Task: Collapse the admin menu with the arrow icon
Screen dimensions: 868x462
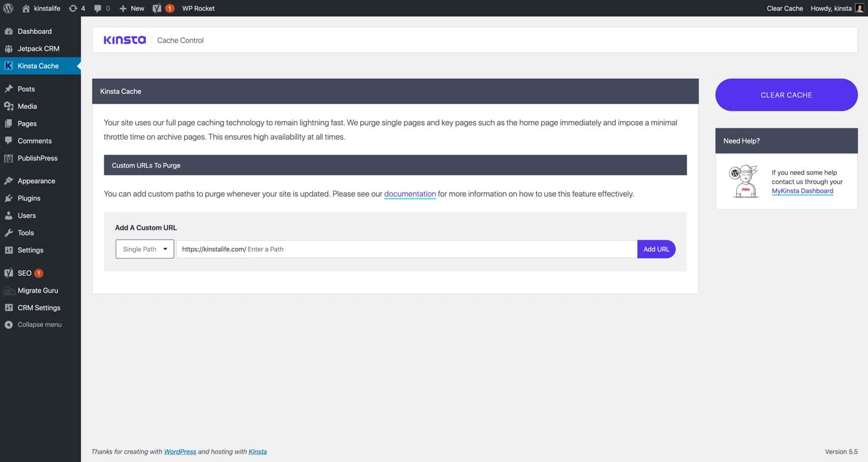Action: click(x=8, y=324)
